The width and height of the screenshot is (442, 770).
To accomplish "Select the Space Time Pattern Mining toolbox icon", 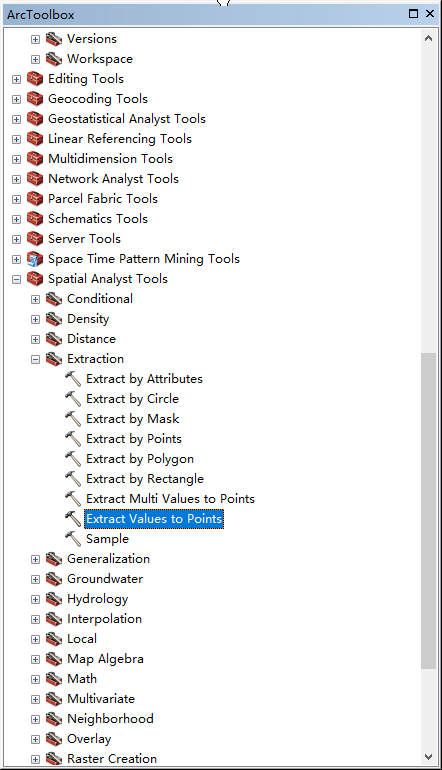I will click(x=35, y=259).
